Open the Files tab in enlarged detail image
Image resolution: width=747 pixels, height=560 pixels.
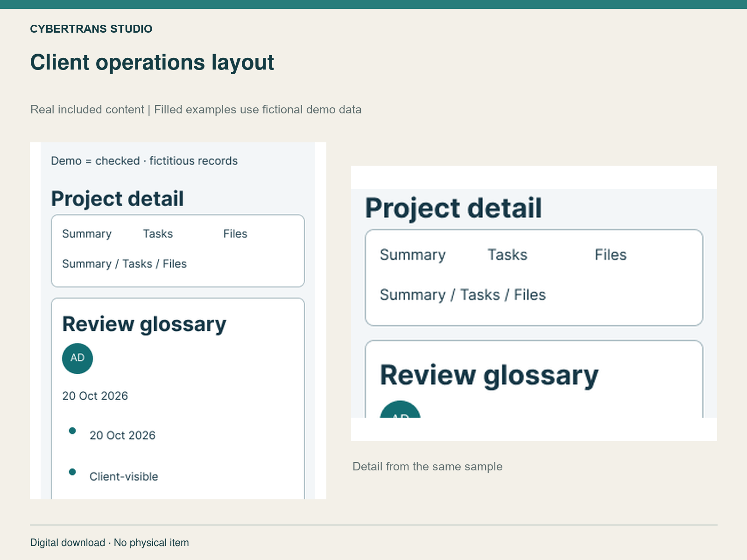[x=611, y=255]
